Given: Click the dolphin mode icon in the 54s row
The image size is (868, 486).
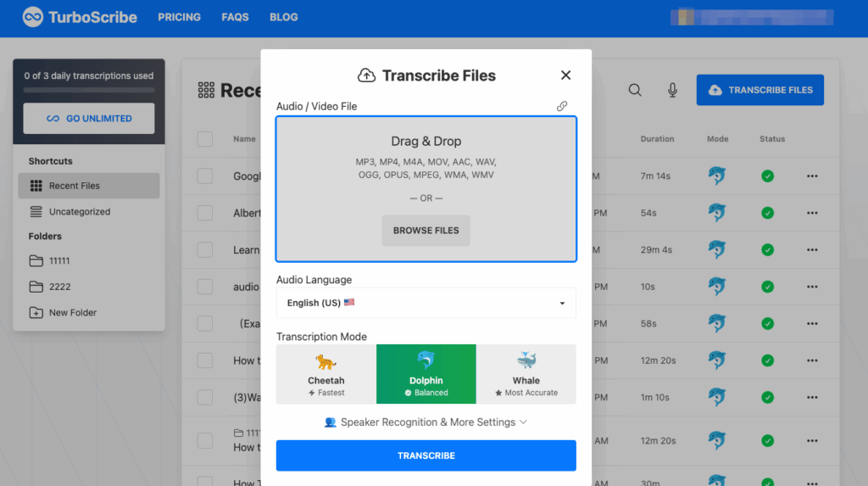Looking at the screenshot, I should click(x=717, y=212).
